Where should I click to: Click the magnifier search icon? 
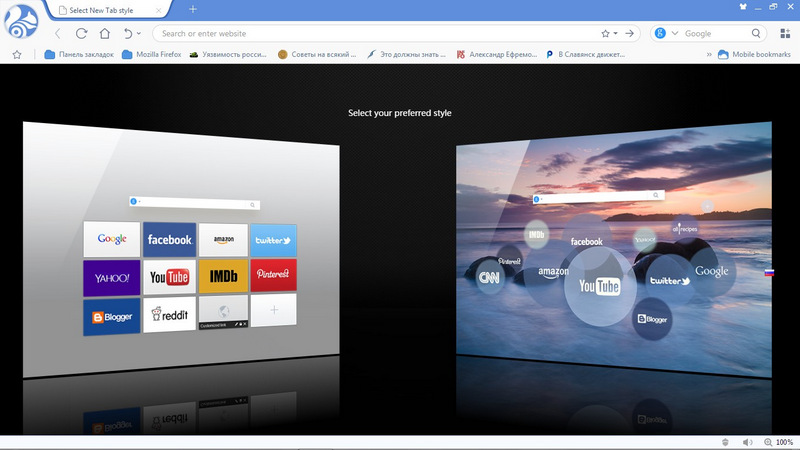pyautogui.click(x=756, y=34)
